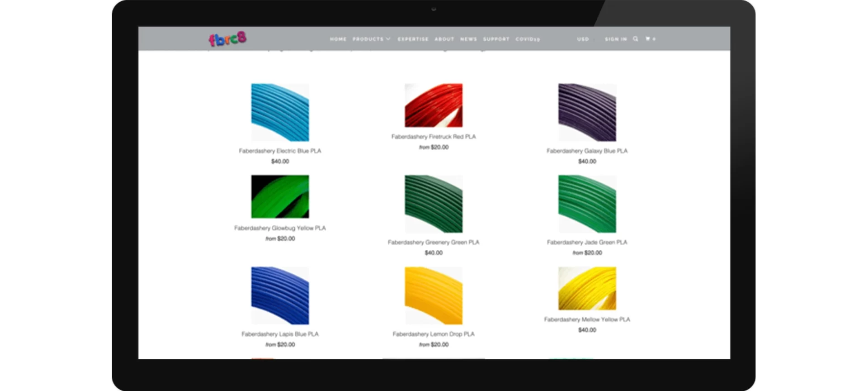Click the Sign In link

[x=616, y=39]
